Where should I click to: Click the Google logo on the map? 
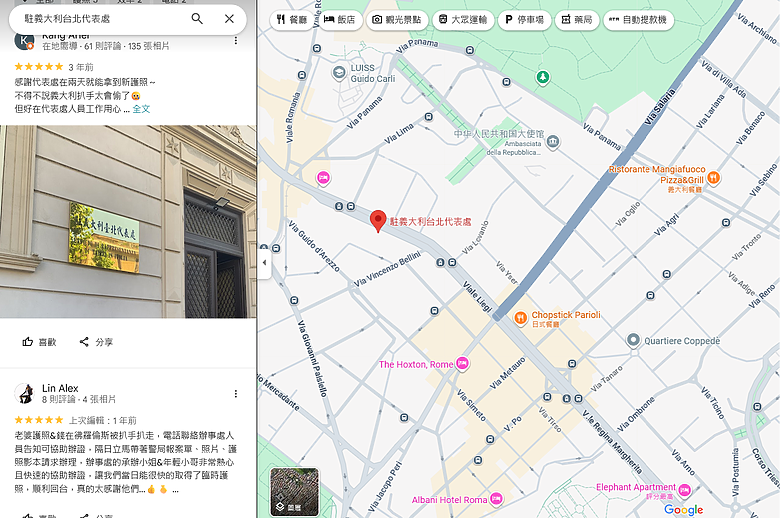[683, 510]
